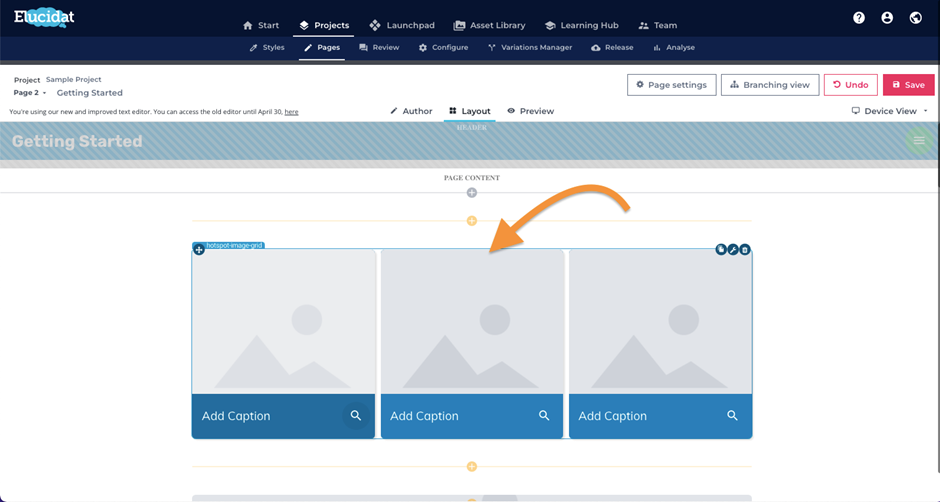Click the Sample Project name

(x=74, y=79)
